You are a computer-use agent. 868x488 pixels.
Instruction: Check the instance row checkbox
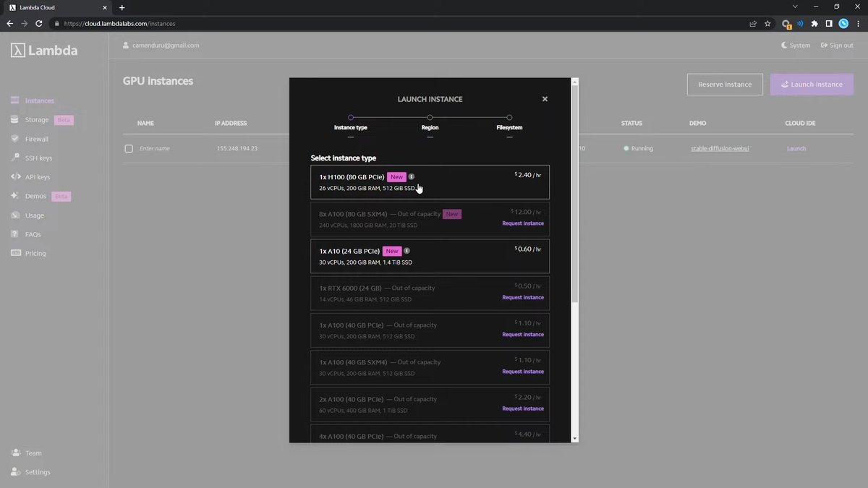tap(129, 148)
